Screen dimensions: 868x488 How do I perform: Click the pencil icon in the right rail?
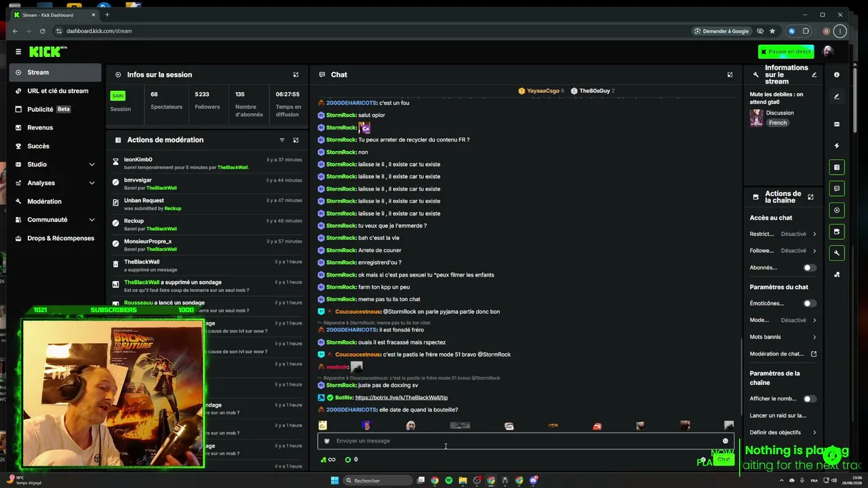click(837, 97)
